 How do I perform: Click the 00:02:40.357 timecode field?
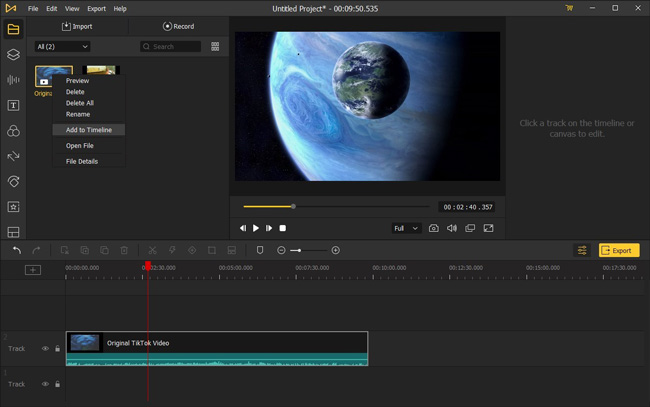click(468, 207)
